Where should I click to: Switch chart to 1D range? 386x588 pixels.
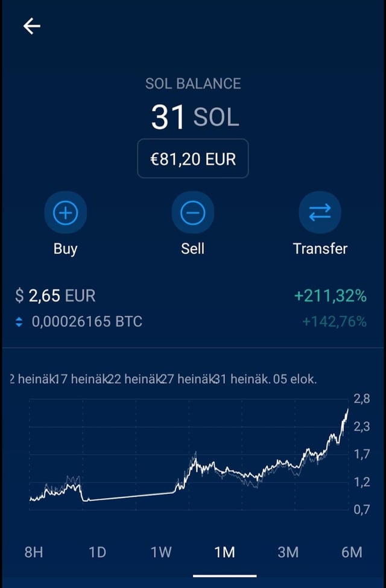click(97, 552)
